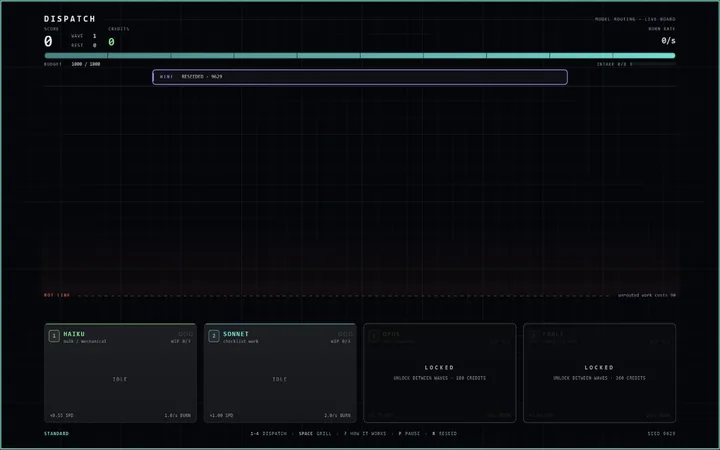Viewport: 720px width, 450px height.
Task: Click the WIP dots indicator on Haiku card
Action: click(x=186, y=334)
